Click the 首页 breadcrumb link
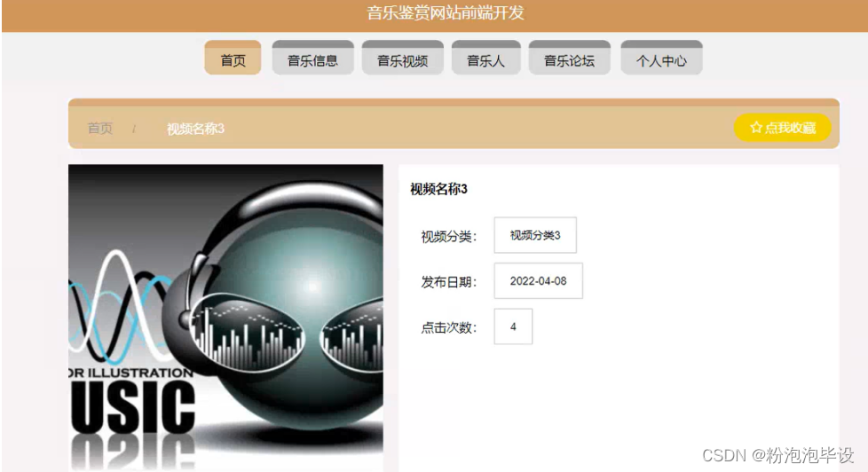 point(100,129)
